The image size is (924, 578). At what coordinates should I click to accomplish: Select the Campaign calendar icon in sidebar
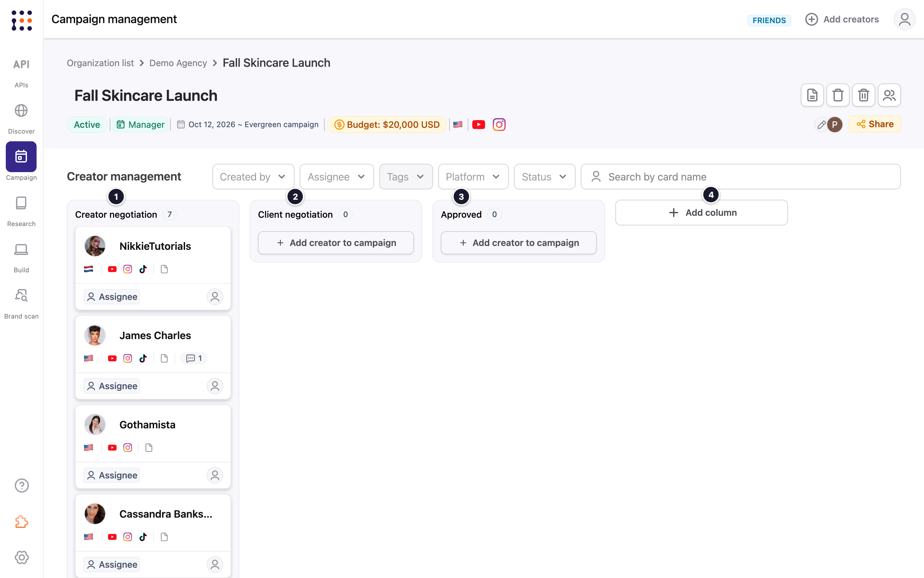pyautogui.click(x=21, y=157)
